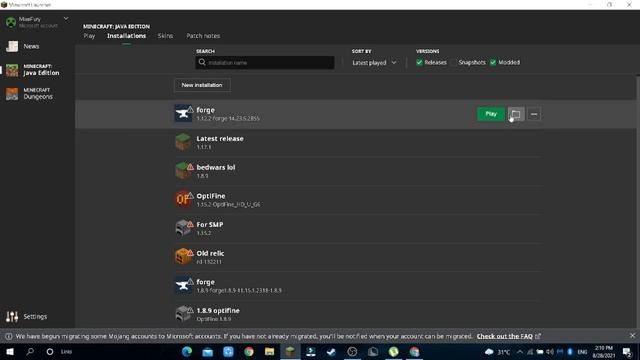Screen dimensions: 640x360
Task: Click the OptiFine OF logo icon
Action: tap(183, 199)
